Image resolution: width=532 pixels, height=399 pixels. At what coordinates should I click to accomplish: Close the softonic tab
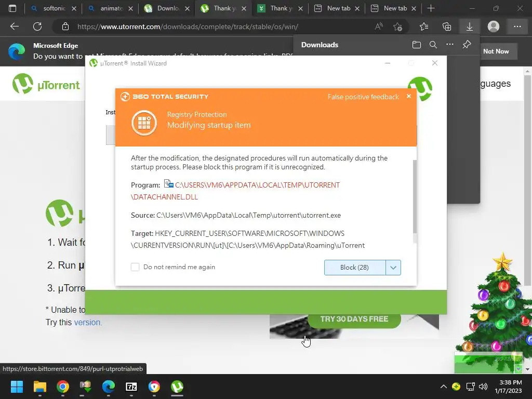coord(74,8)
